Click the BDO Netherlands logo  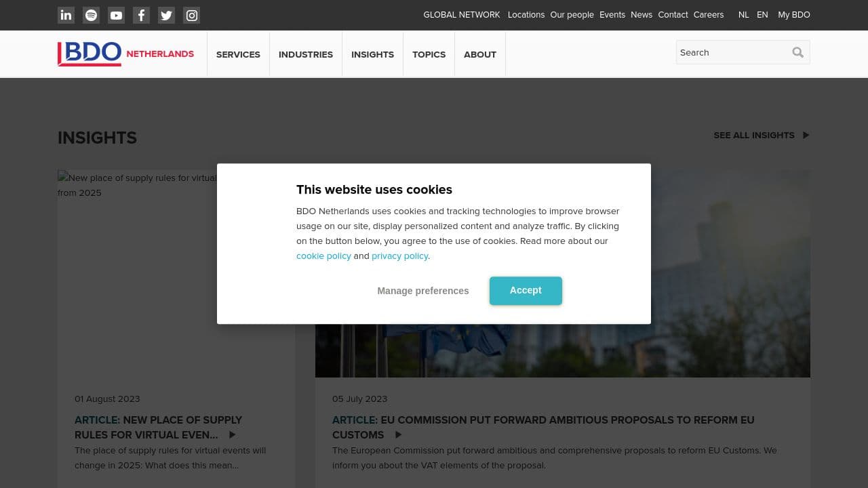(x=125, y=53)
